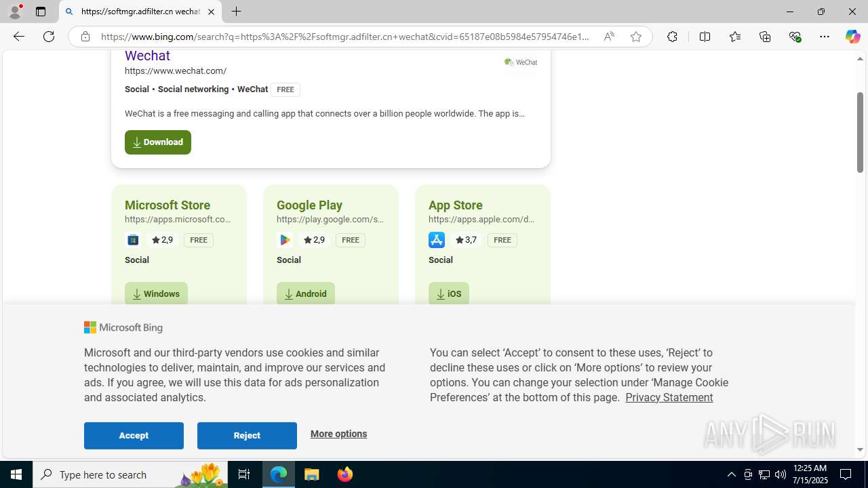Open the Extensions menu
This screenshot has height=488, width=868.
[672, 37]
